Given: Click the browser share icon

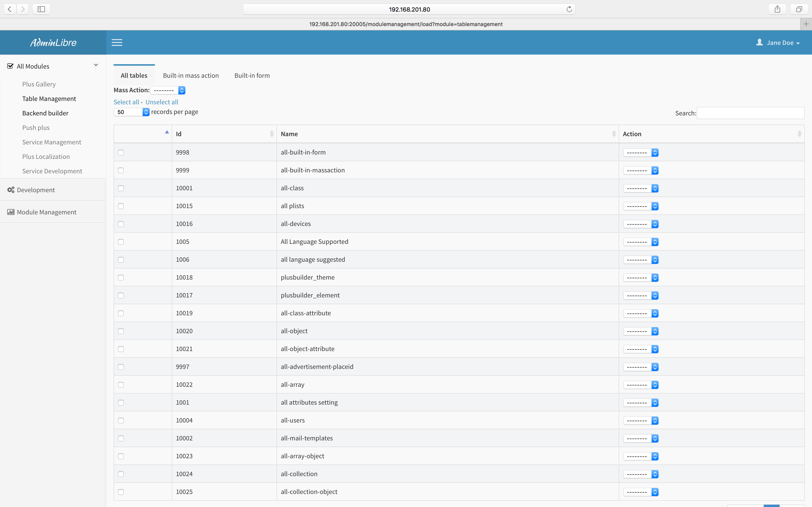Looking at the screenshot, I should click(x=777, y=9).
